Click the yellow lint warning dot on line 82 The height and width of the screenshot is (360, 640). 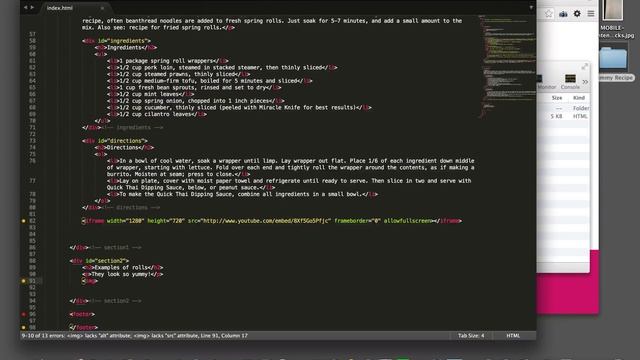pos(24,221)
